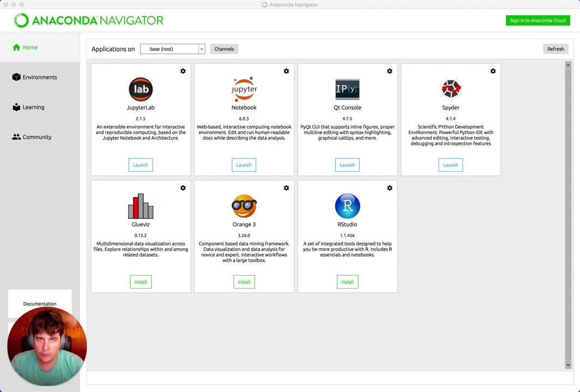Open the Learning tab
Viewport: 580px width, 392px height.
point(40,107)
